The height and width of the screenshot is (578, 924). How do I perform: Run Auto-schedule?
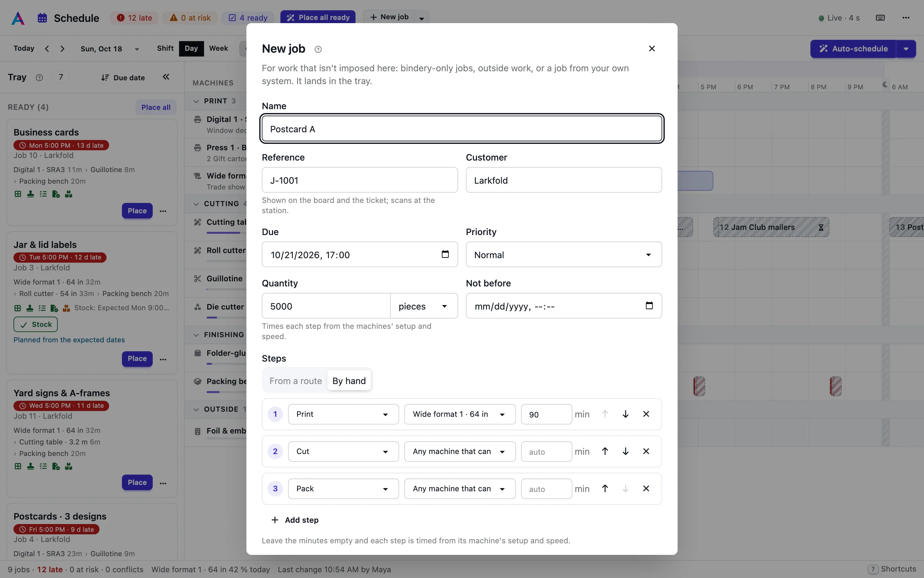pos(853,49)
